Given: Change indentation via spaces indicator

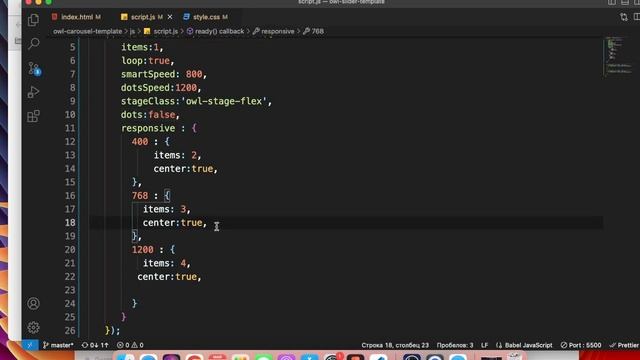Looking at the screenshot, I should click(x=455, y=345).
